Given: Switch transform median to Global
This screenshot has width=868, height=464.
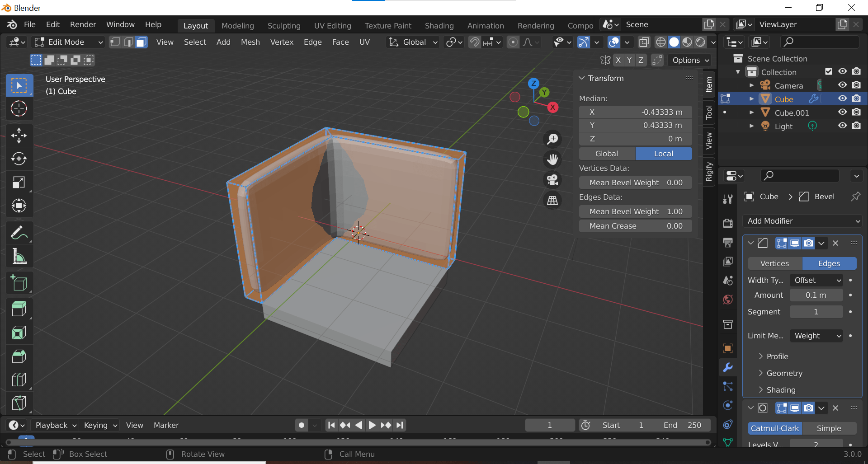Looking at the screenshot, I should click(607, 154).
